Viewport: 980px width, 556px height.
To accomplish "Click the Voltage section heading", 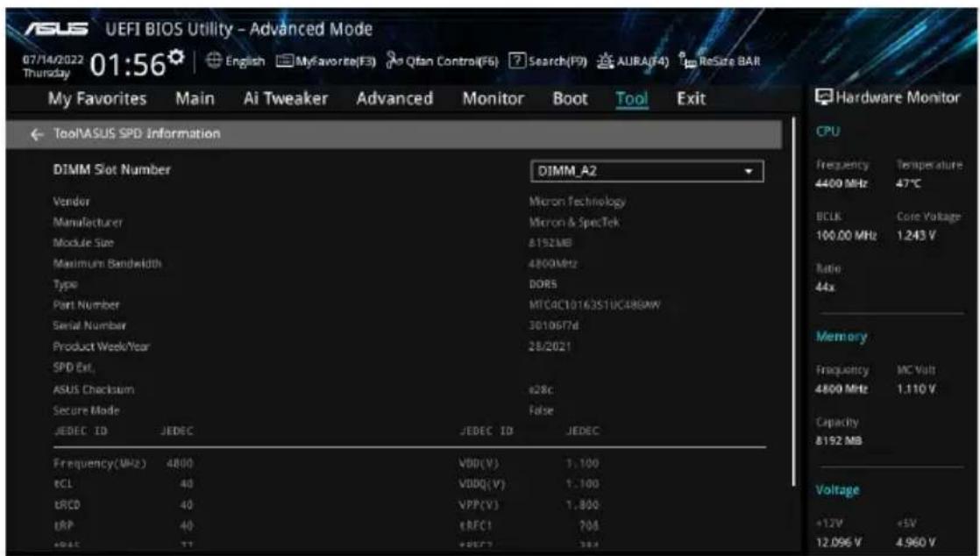I will (x=837, y=489).
